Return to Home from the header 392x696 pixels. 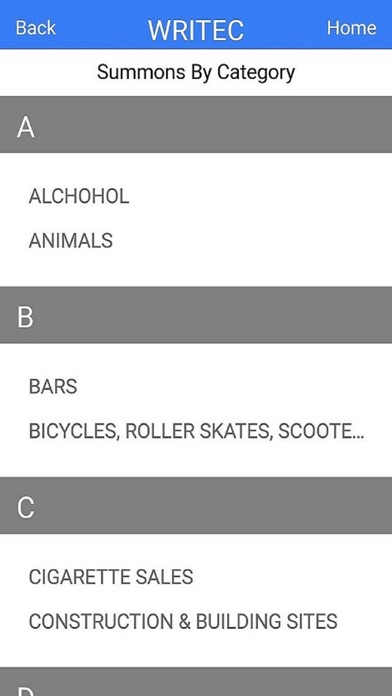pyautogui.click(x=351, y=28)
